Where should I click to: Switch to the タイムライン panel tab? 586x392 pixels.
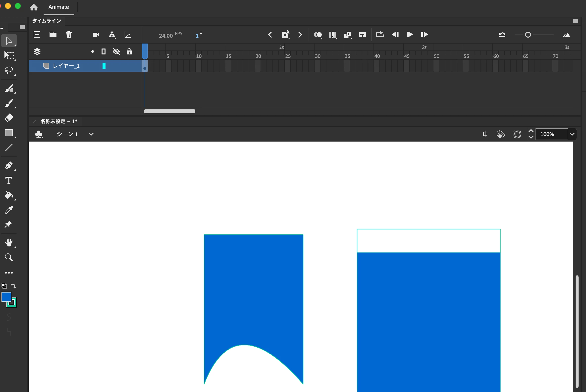(47, 21)
